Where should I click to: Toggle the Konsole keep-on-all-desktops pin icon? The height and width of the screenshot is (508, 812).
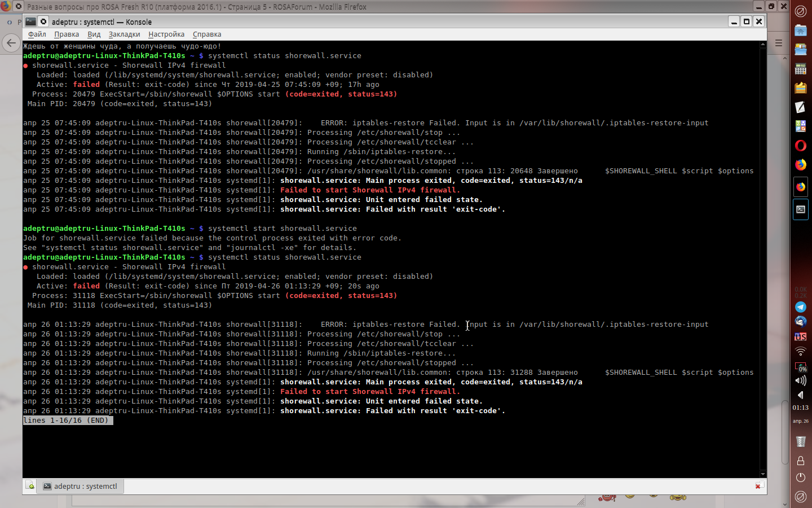[43, 21]
